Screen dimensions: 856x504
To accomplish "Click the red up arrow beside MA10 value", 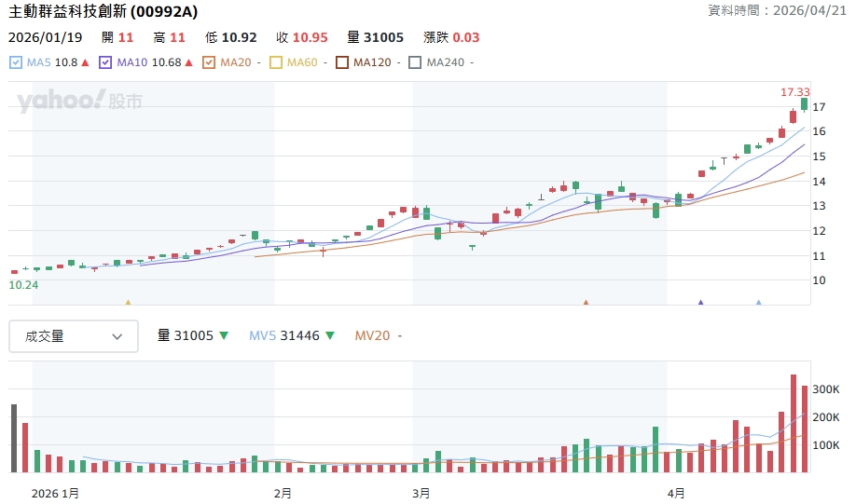I will point(189,62).
